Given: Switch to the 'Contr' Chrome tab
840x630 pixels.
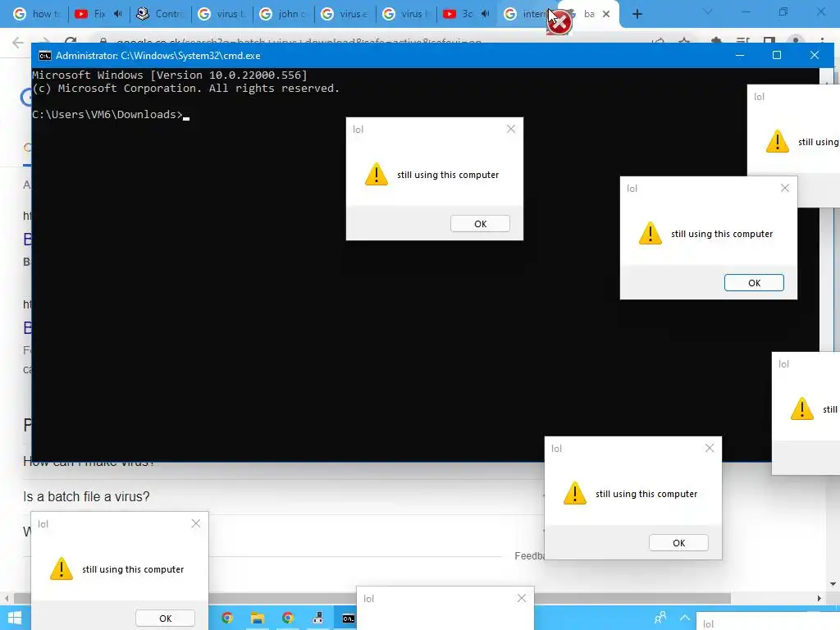Looking at the screenshot, I should point(160,14).
